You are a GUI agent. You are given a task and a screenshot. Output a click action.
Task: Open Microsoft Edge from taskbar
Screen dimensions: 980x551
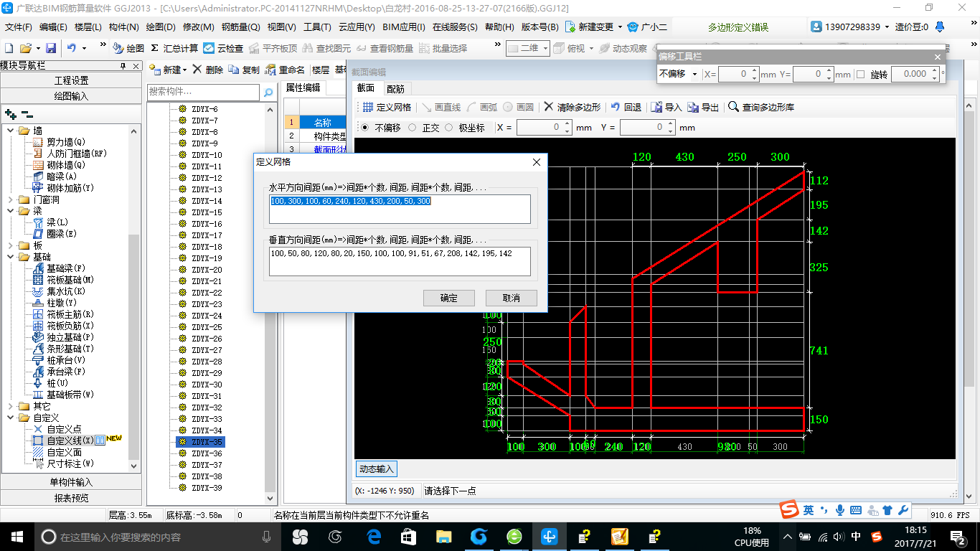(374, 537)
